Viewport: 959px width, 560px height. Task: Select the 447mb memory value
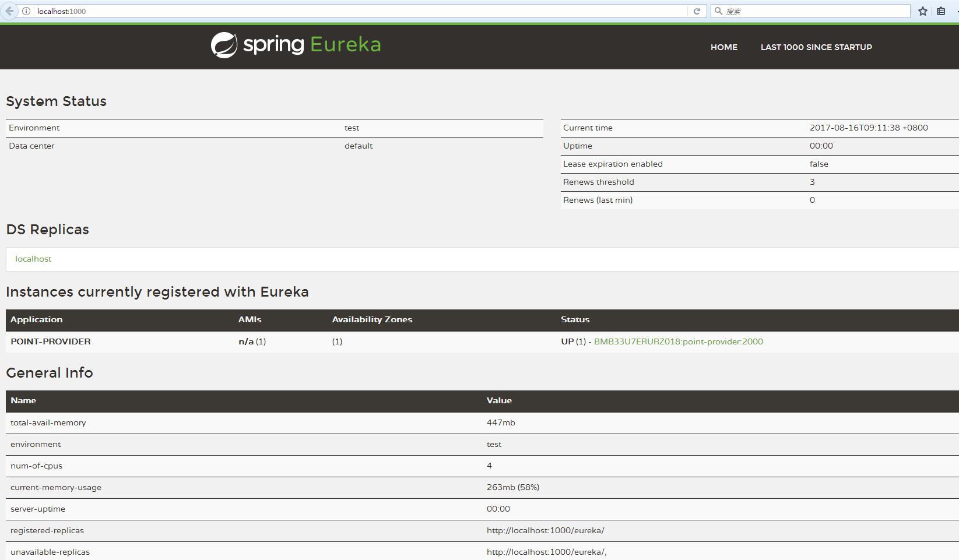pos(501,422)
